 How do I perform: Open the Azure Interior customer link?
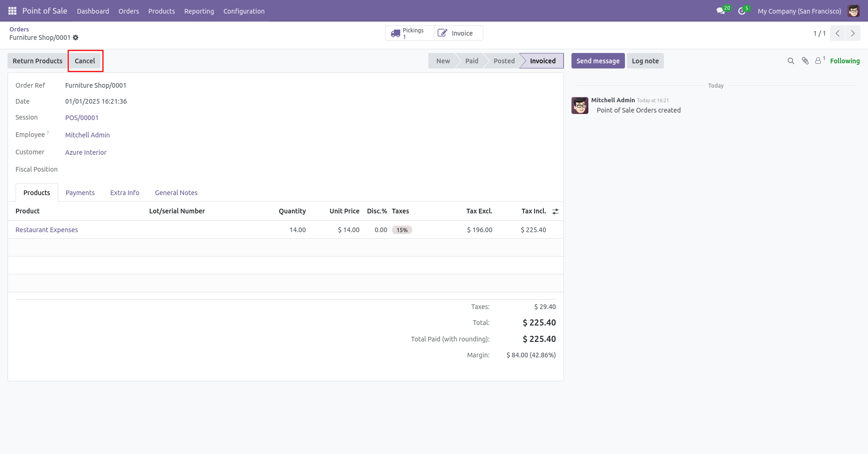click(86, 152)
